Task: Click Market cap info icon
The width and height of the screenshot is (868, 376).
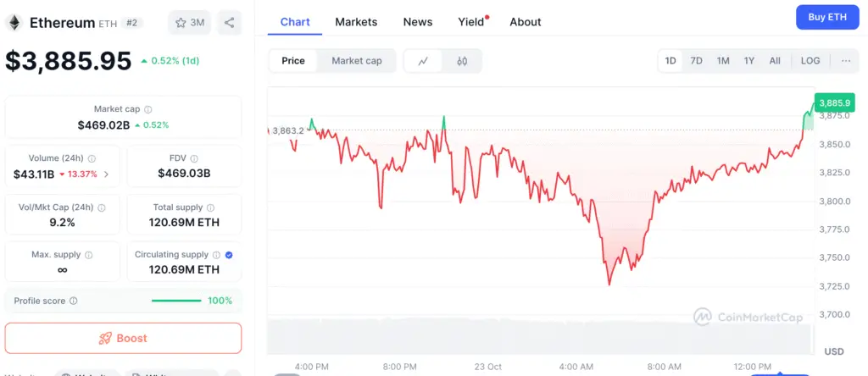Action: click(148, 109)
